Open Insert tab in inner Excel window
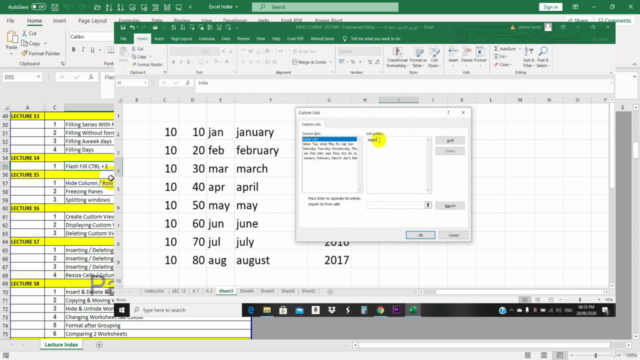Viewport: 640px width, 360px height. (x=159, y=39)
